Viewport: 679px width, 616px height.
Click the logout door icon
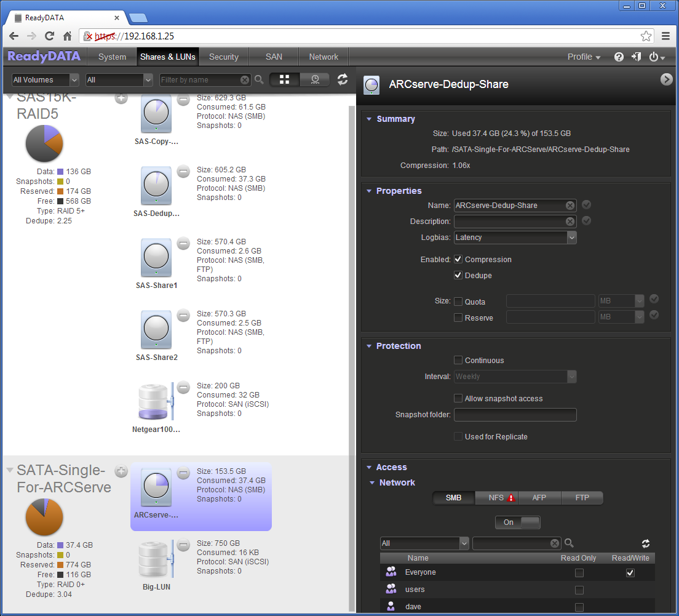tap(636, 57)
